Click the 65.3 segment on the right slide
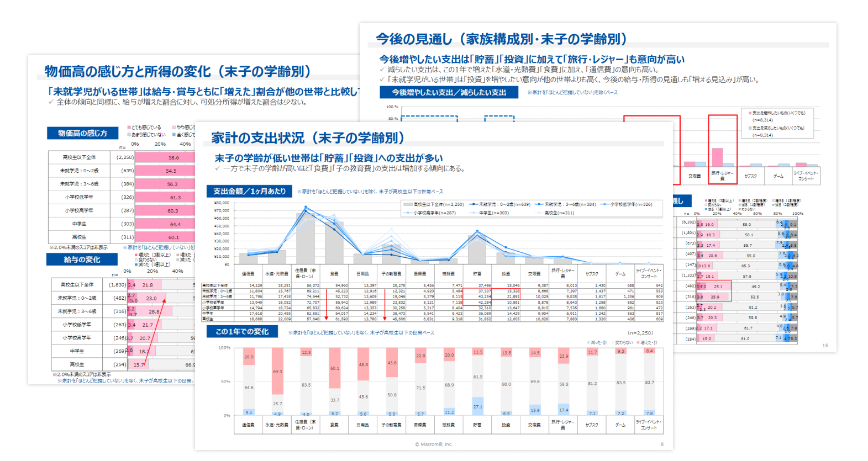Image resolution: width=868 pixels, height=461 pixels. [745, 266]
